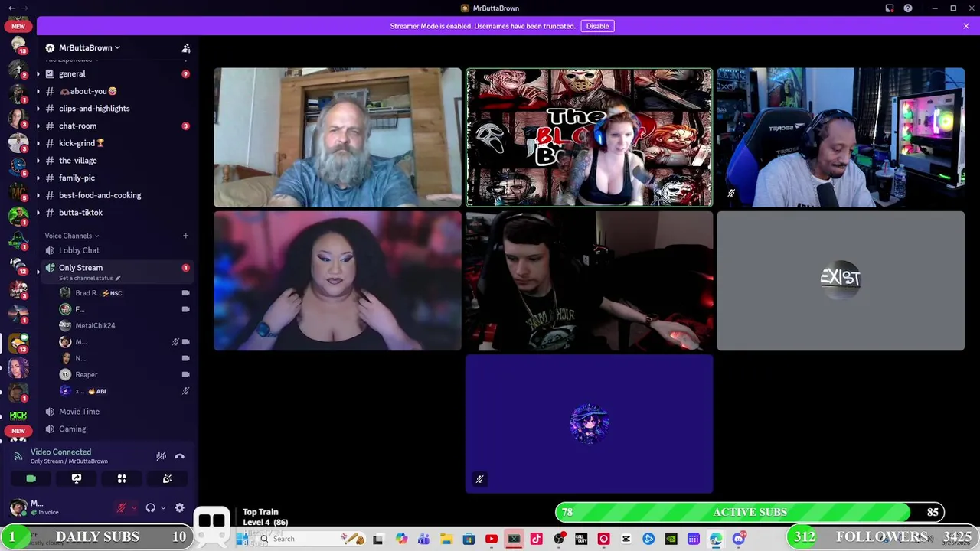Disconnect from the voice call
The image size is (980, 551).
[x=179, y=456]
